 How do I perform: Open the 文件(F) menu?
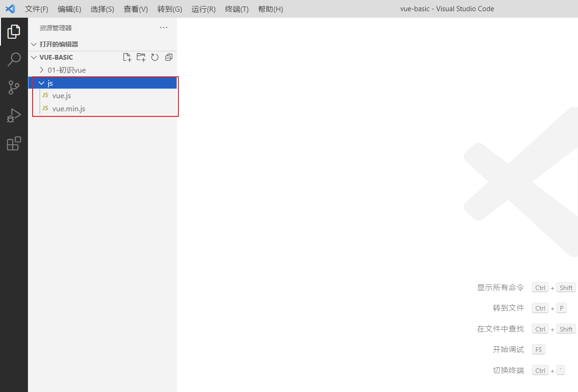click(36, 9)
